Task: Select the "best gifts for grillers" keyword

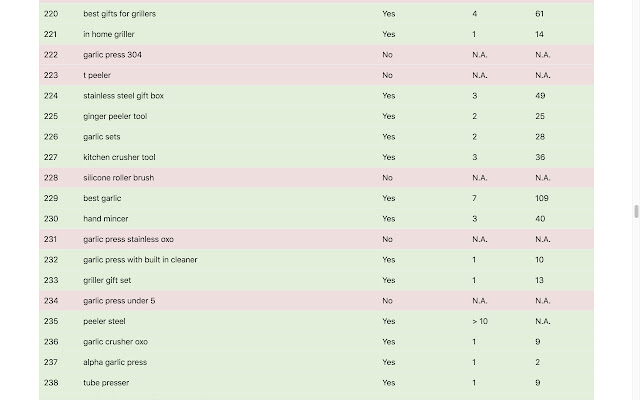Action: tap(119, 14)
